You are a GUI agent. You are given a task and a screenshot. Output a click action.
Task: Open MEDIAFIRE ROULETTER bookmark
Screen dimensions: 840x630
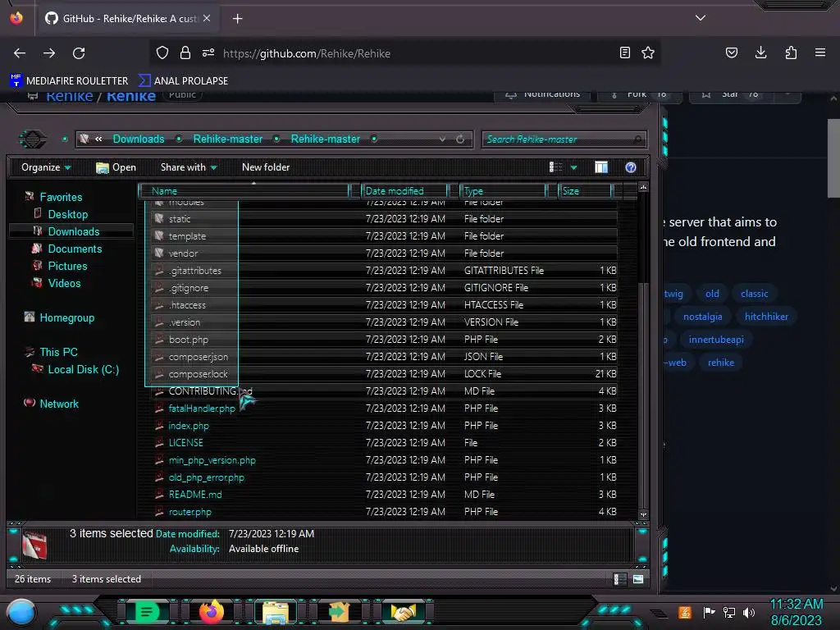coord(69,81)
